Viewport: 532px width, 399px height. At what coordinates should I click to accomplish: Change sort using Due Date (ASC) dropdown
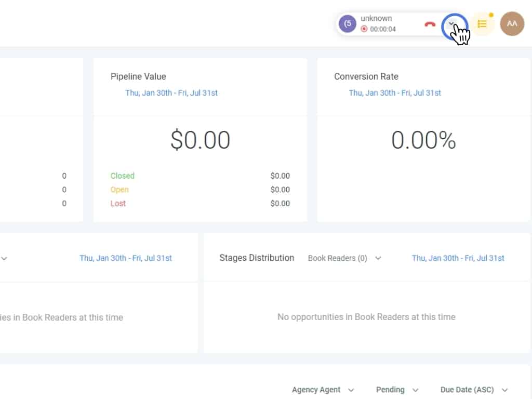coord(474,390)
